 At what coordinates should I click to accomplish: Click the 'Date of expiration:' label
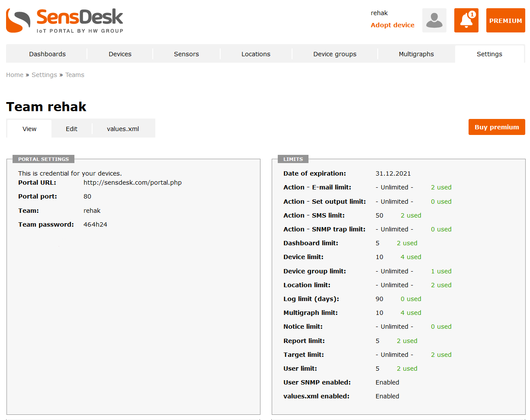tap(315, 173)
